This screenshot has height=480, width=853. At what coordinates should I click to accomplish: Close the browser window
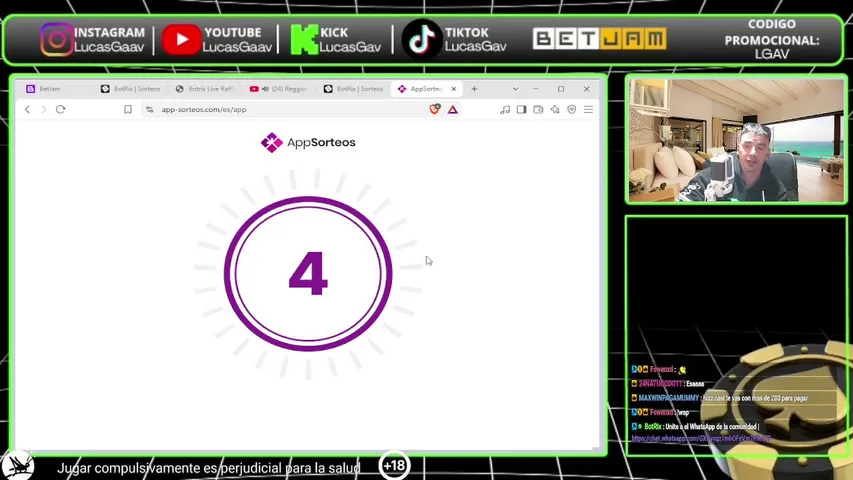coord(586,89)
